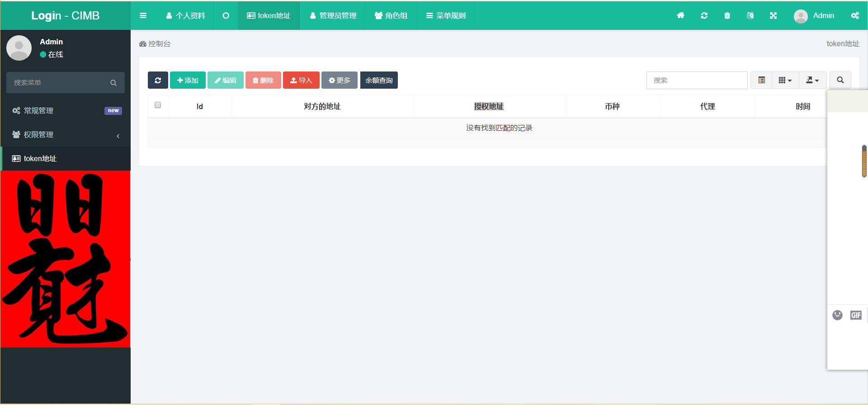Click the orange vertical scrollbar handle
Image resolution: width=868 pixels, height=405 pixels.
click(864, 161)
